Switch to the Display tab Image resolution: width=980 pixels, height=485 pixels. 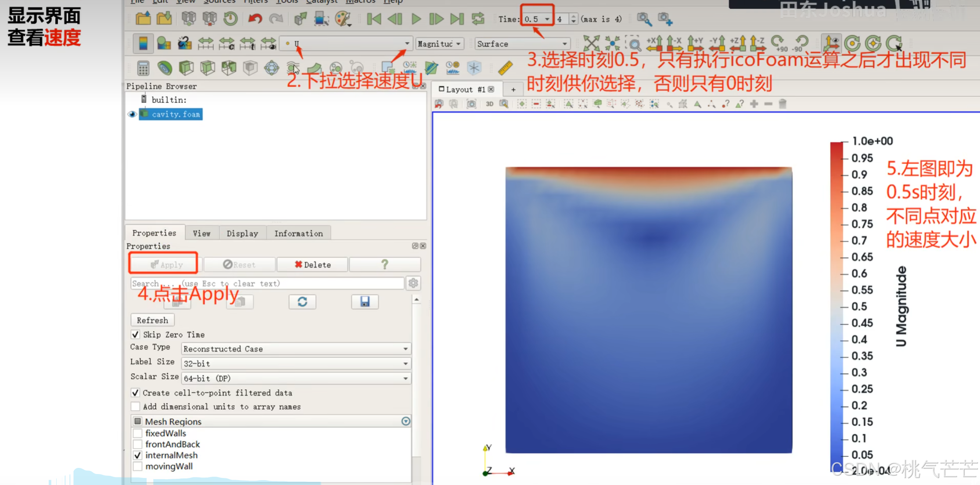tap(242, 233)
